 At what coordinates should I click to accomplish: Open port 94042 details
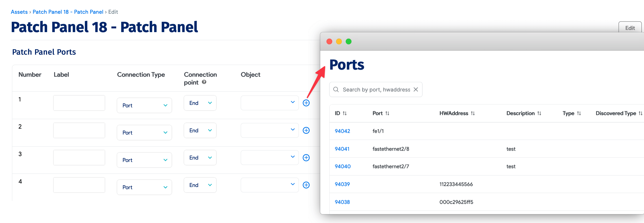tap(342, 131)
